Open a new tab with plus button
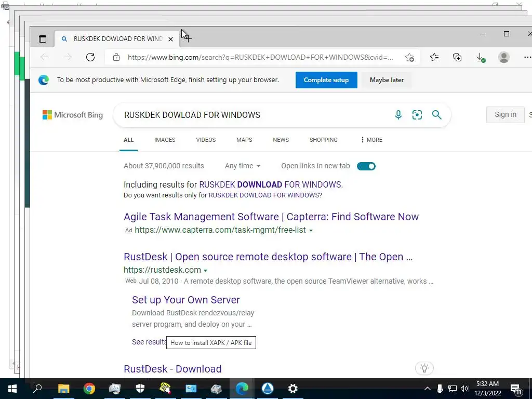 click(188, 38)
